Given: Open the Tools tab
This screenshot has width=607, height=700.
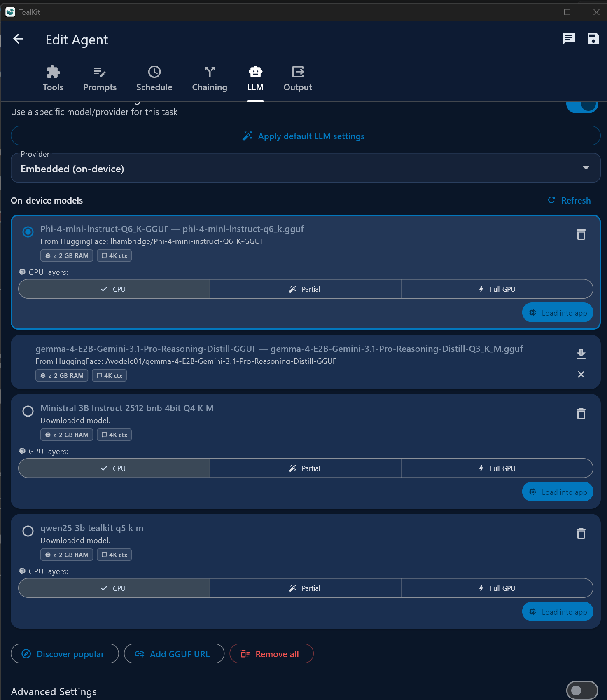Looking at the screenshot, I should pyautogui.click(x=53, y=78).
